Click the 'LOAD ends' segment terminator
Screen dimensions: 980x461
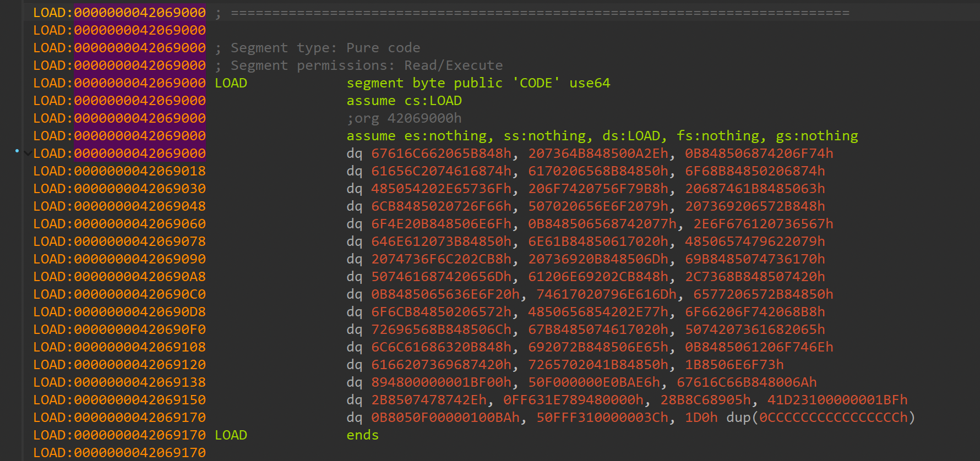point(297,435)
